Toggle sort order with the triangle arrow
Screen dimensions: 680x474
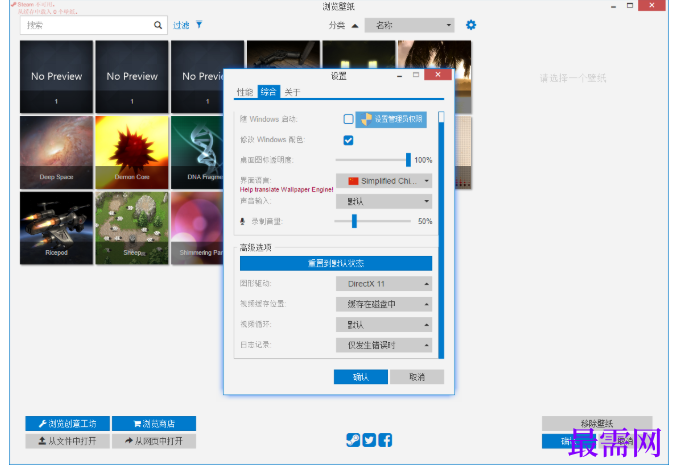[355, 26]
